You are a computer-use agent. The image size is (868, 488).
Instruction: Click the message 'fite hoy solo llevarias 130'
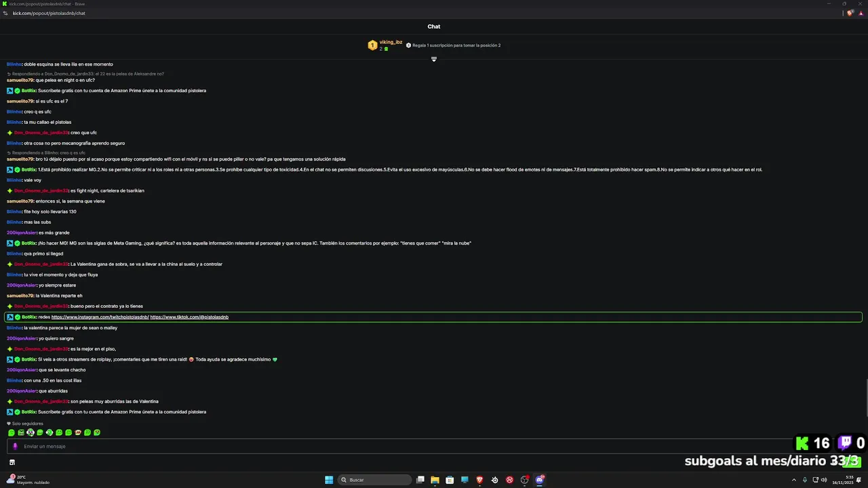pyautogui.click(x=50, y=211)
